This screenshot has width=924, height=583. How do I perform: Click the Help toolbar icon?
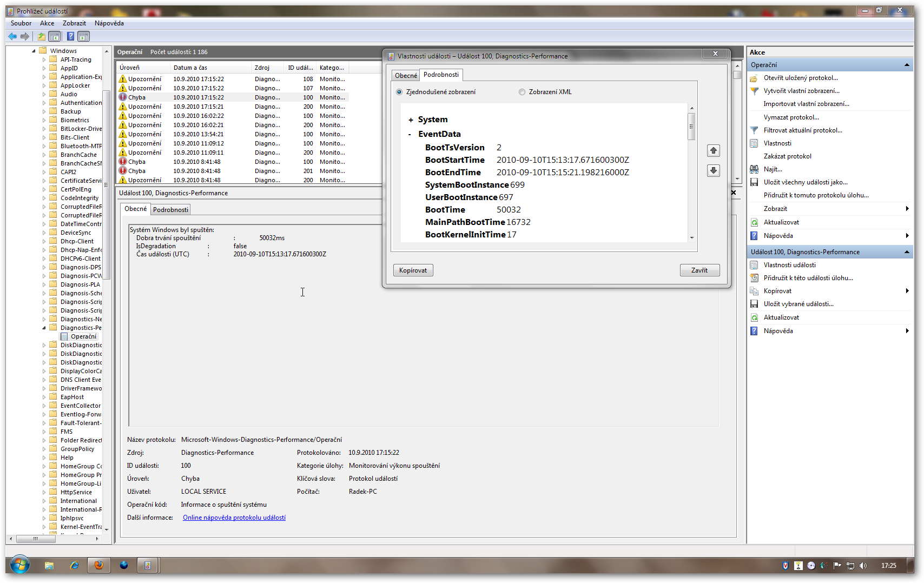pyautogui.click(x=70, y=37)
